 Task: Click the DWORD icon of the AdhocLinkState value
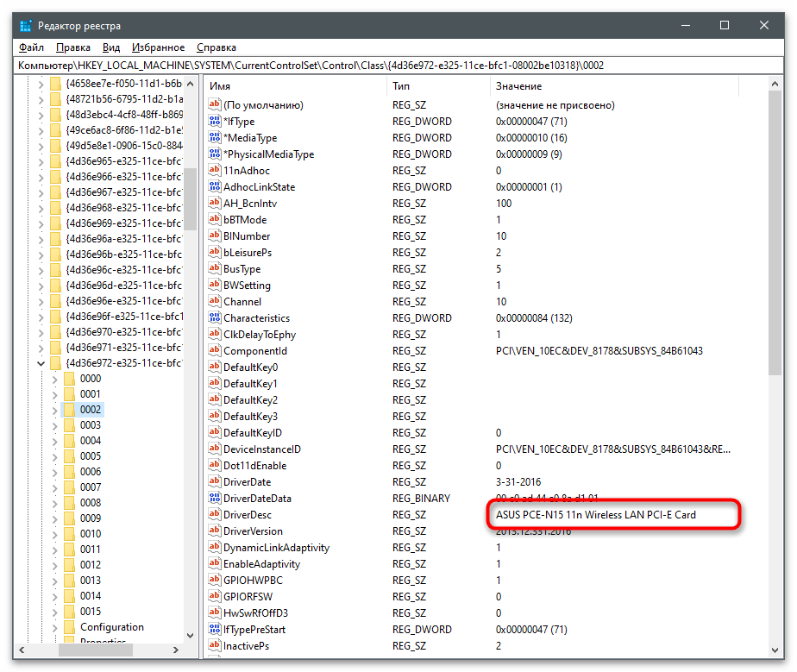click(215, 186)
